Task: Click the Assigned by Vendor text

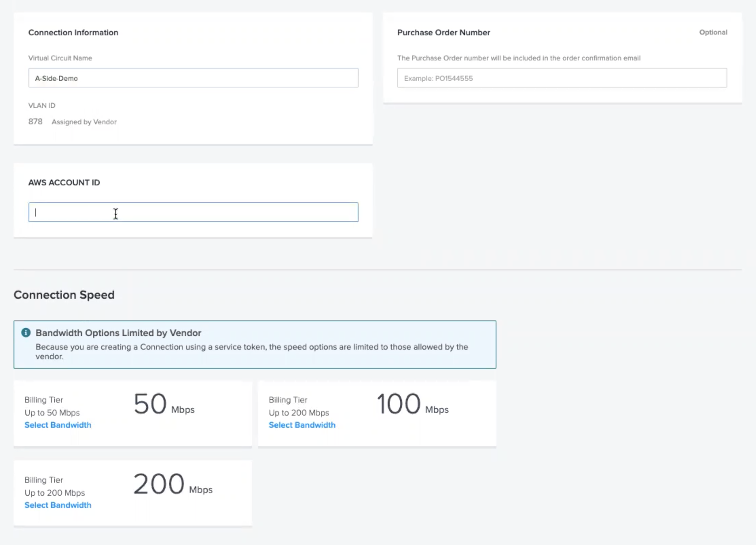Action: point(84,122)
